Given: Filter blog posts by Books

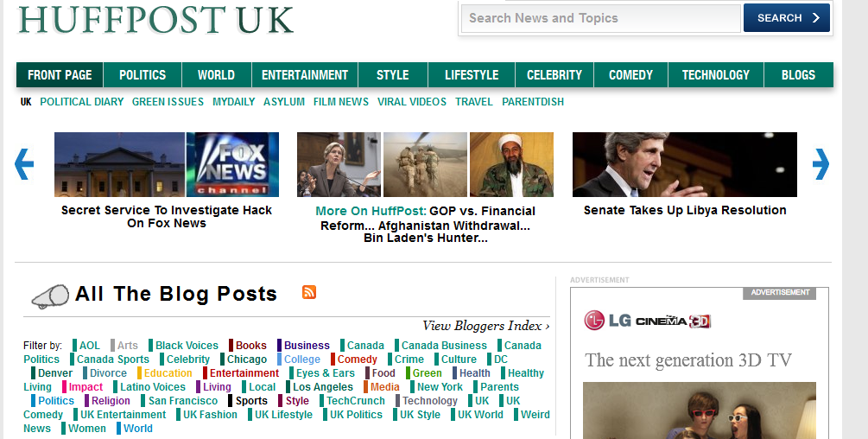Looking at the screenshot, I should [x=250, y=346].
